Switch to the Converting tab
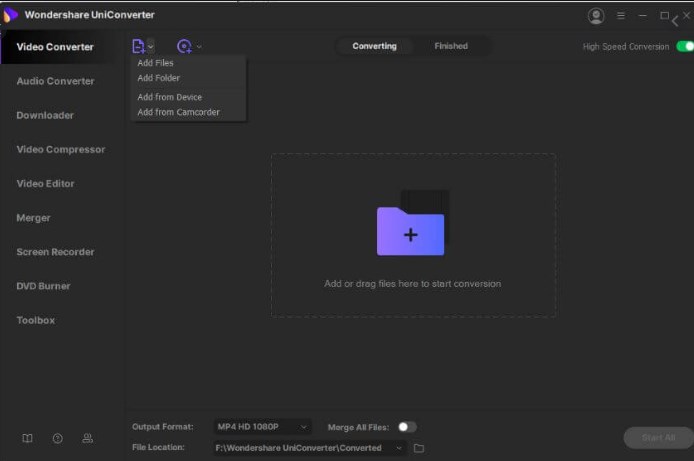The height and width of the screenshot is (461, 694). coord(374,46)
